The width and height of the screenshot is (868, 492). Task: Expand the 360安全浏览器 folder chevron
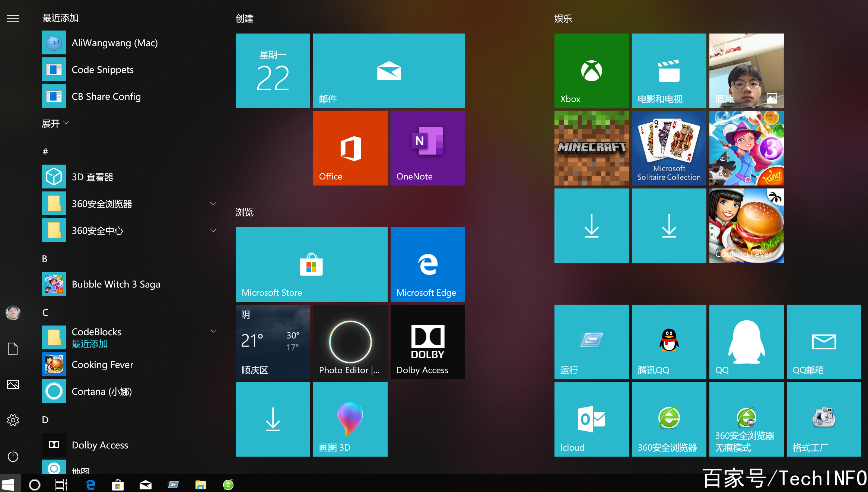tap(213, 204)
